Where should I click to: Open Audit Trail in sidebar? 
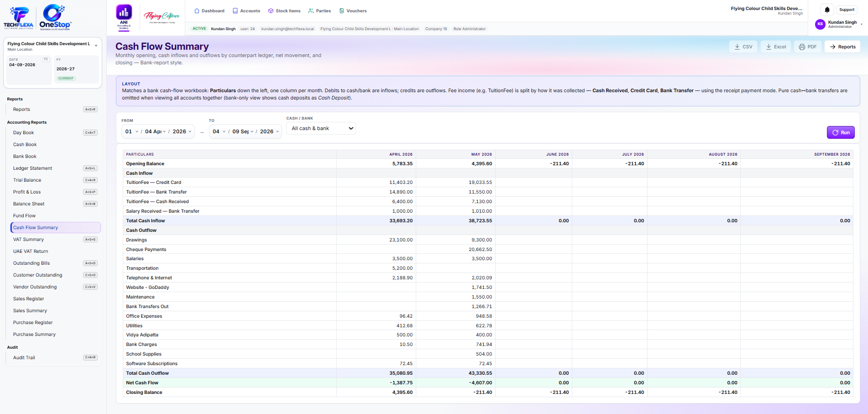[55, 358]
